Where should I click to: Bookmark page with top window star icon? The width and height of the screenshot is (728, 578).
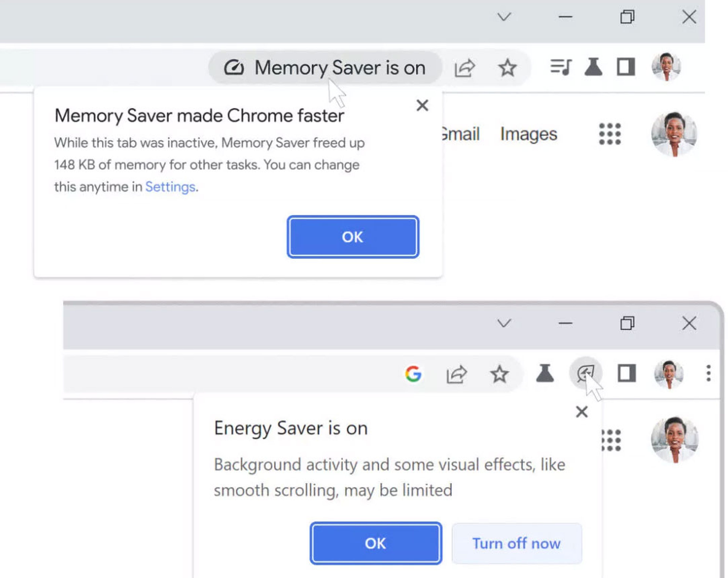click(x=507, y=68)
